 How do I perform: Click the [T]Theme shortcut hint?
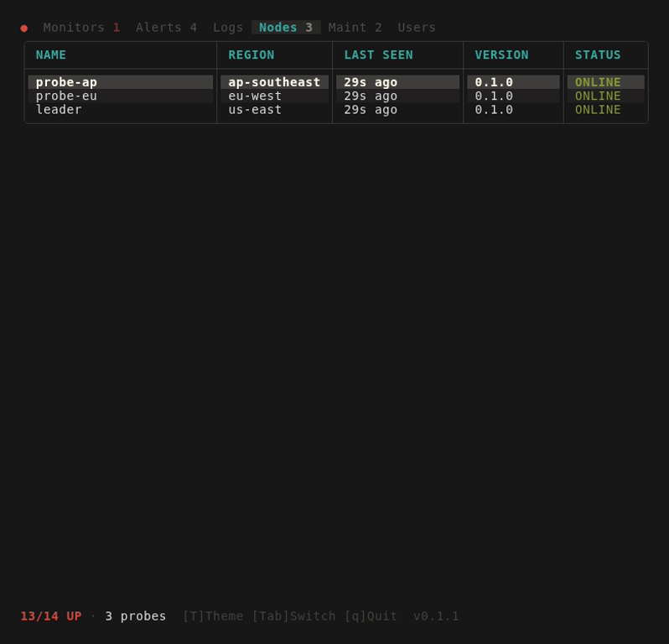pyautogui.click(x=213, y=615)
